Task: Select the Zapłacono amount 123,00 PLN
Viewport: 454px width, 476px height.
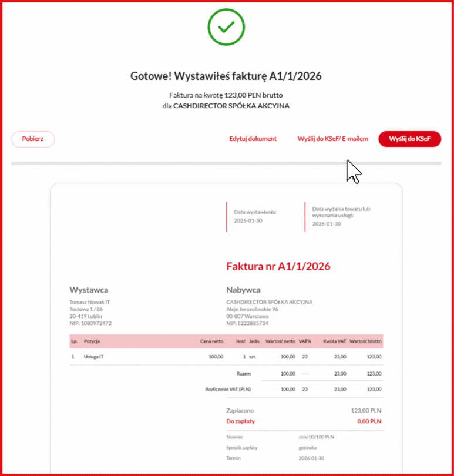Action: pyautogui.click(x=366, y=411)
